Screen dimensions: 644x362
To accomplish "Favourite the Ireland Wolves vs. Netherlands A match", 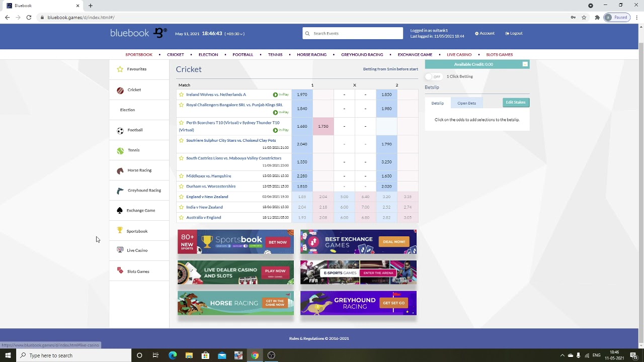I will click(181, 95).
